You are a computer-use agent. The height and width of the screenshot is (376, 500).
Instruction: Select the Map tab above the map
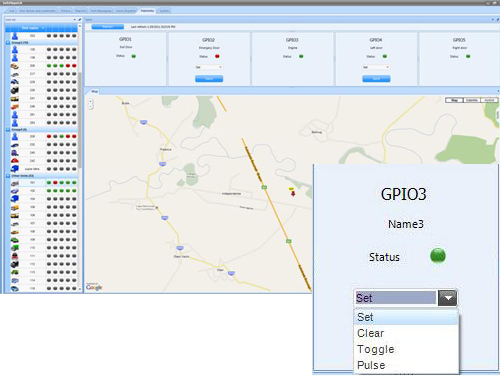pos(95,91)
